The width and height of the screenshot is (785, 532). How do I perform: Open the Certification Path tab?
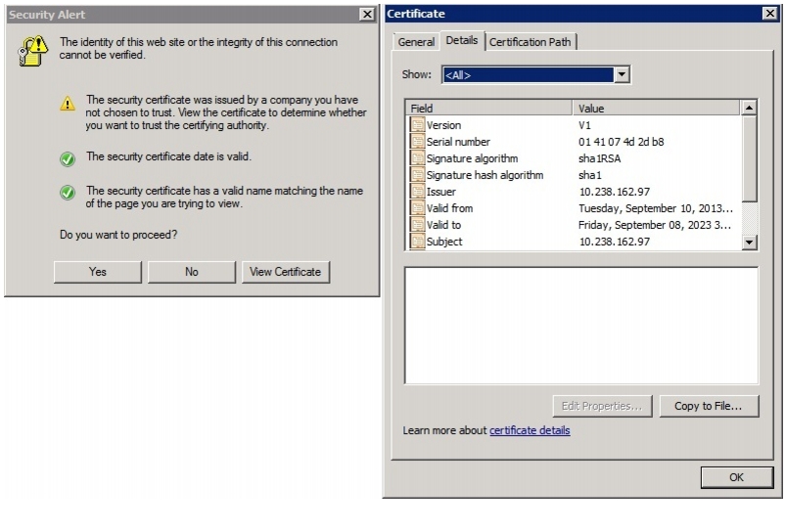pos(531,42)
